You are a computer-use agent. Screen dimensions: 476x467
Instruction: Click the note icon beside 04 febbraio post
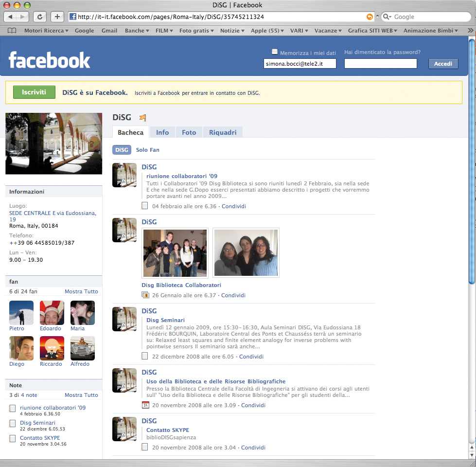point(145,206)
